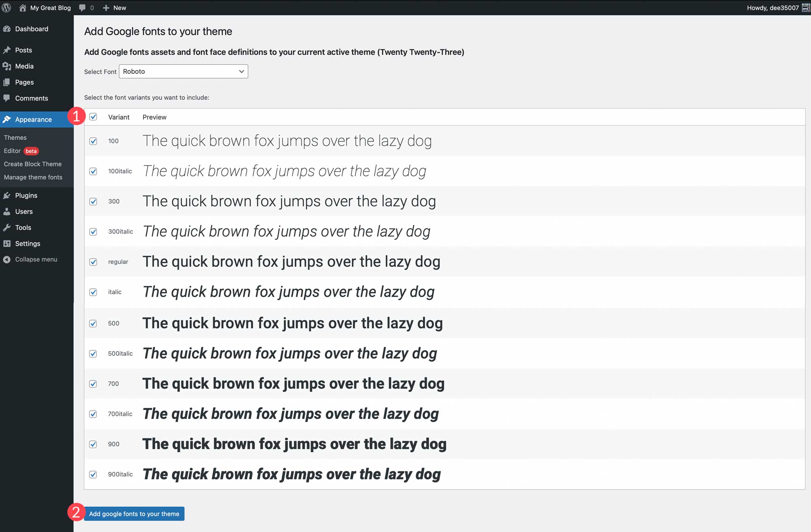Expand the font dropdown to choose another font
This screenshot has width=811, height=532.
[x=183, y=71]
